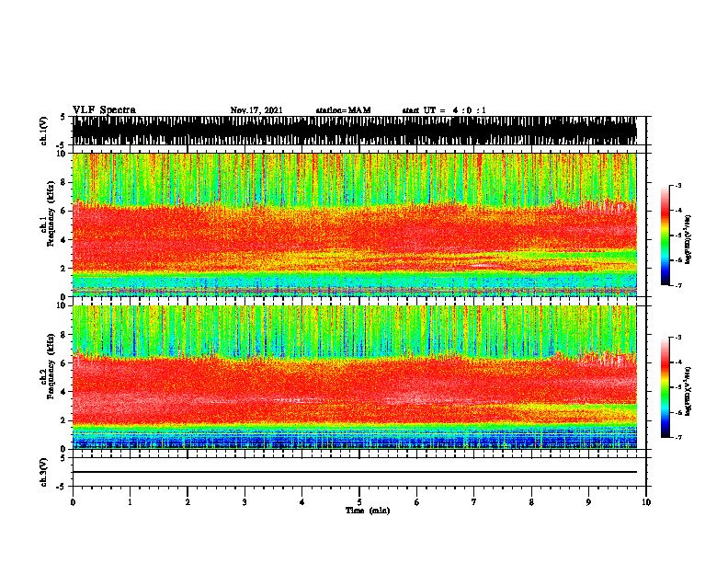Click the "Time (min)" axis label
The image size is (728, 563).
coord(368,511)
